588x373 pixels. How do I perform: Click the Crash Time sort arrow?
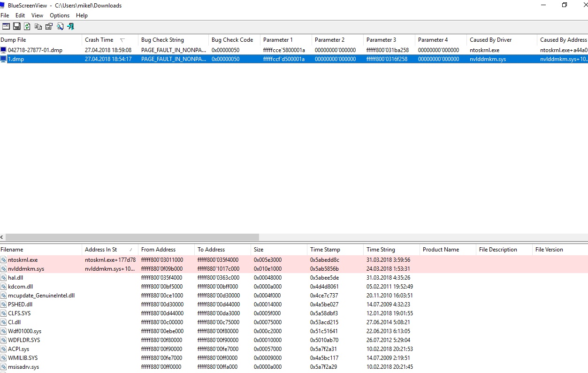[122, 40]
